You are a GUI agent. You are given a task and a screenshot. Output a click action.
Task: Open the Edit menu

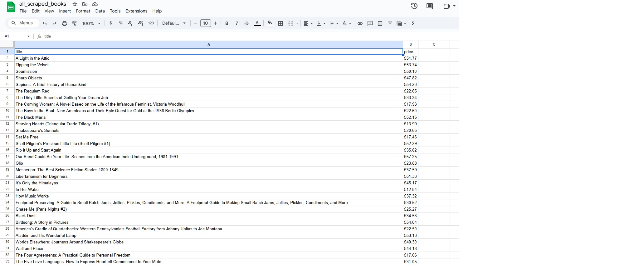36,11
